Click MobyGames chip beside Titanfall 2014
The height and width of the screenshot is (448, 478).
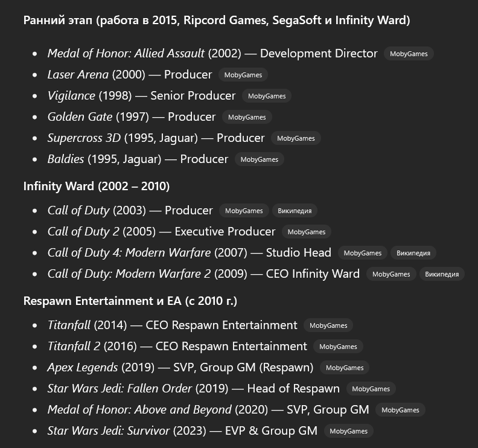click(328, 325)
